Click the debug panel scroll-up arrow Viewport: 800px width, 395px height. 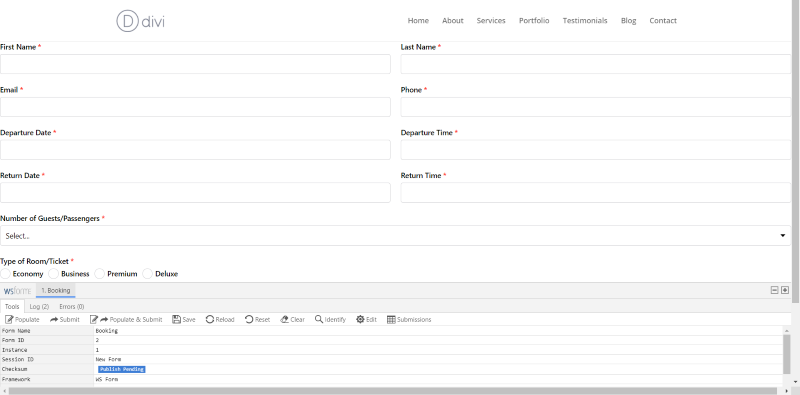[x=787, y=330]
